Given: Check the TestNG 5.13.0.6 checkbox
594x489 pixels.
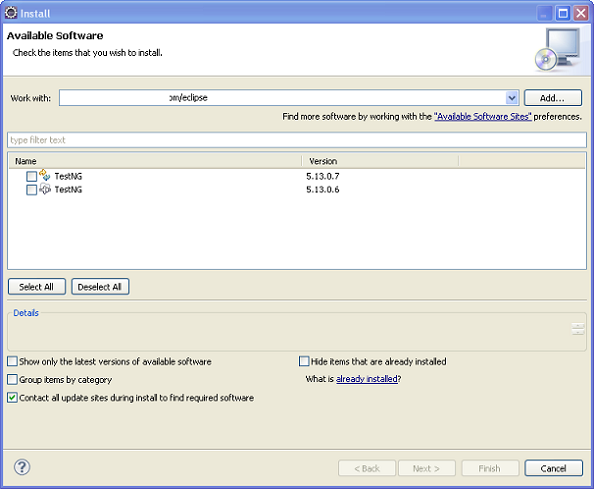Looking at the screenshot, I should 31,189.
